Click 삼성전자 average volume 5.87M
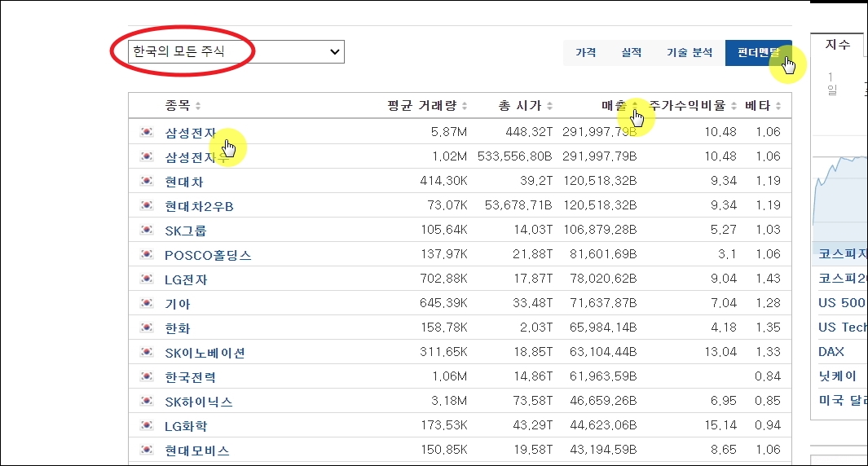The height and width of the screenshot is (466, 868). click(x=449, y=132)
